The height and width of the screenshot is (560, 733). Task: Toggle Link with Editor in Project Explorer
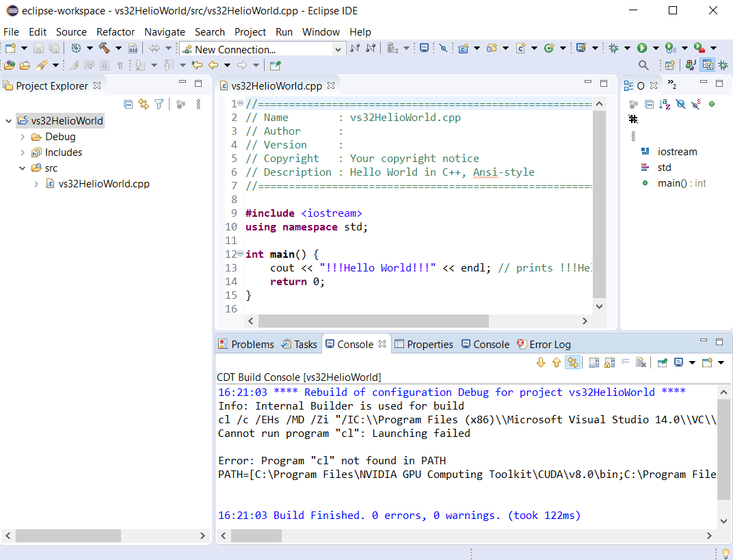[x=144, y=104]
